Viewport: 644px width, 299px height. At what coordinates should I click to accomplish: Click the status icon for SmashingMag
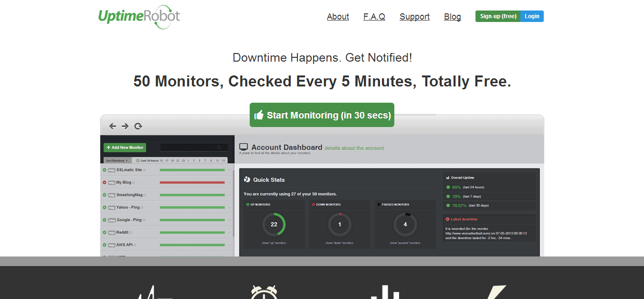pyautogui.click(x=105, y=195)
